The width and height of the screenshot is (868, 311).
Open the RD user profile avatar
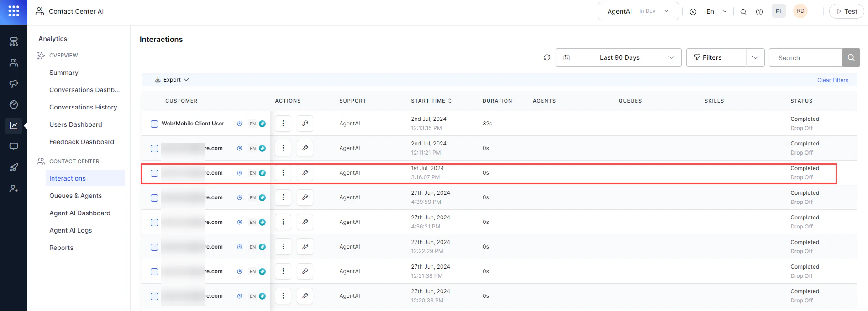[x=800, y=11]
